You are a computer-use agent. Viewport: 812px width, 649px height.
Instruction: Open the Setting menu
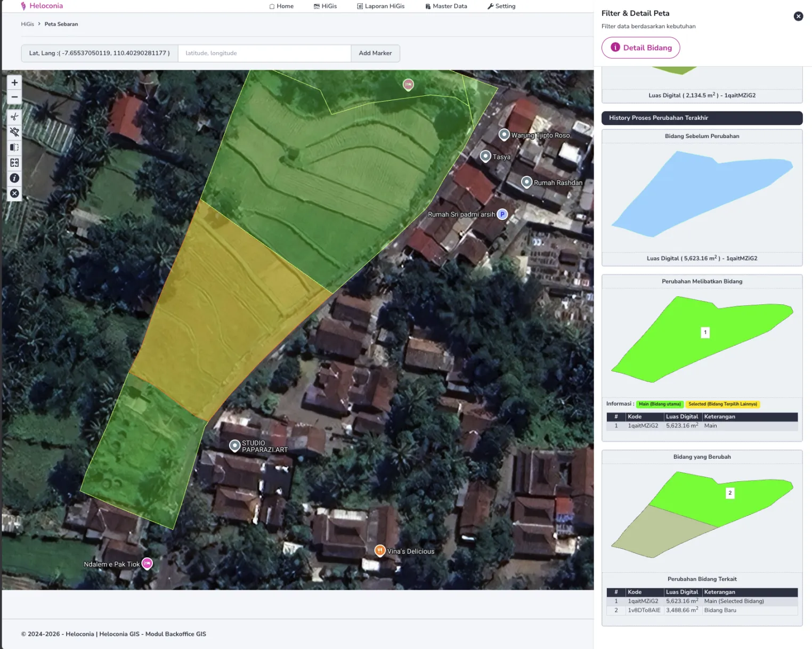501,6
